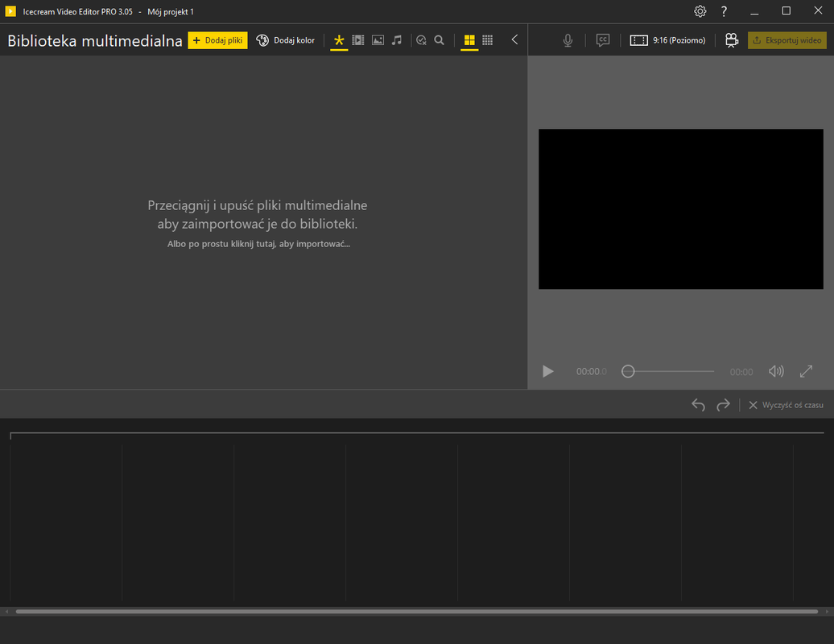Mute the preview volume speaker
The image size is (834, 644).
(x=776, y=371)
